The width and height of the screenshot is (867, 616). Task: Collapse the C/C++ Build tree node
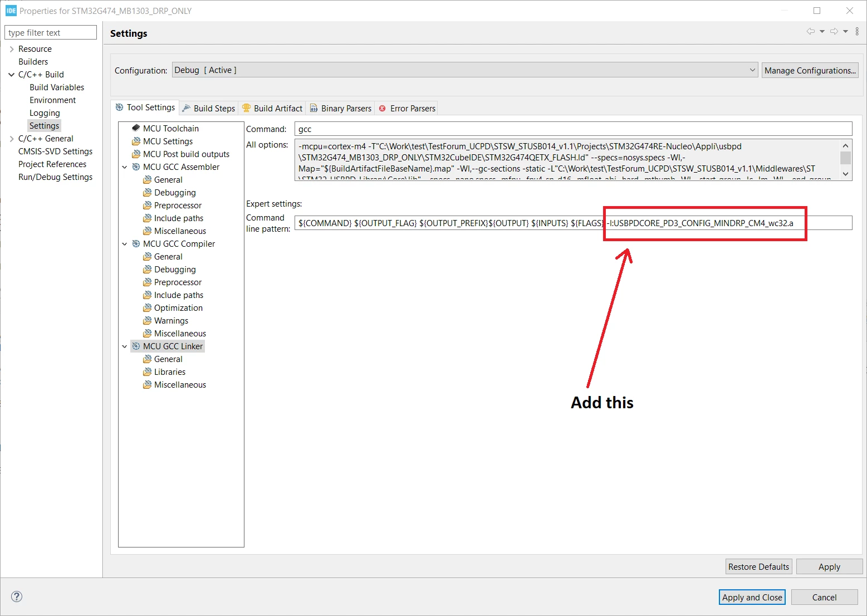pos(12,75)
